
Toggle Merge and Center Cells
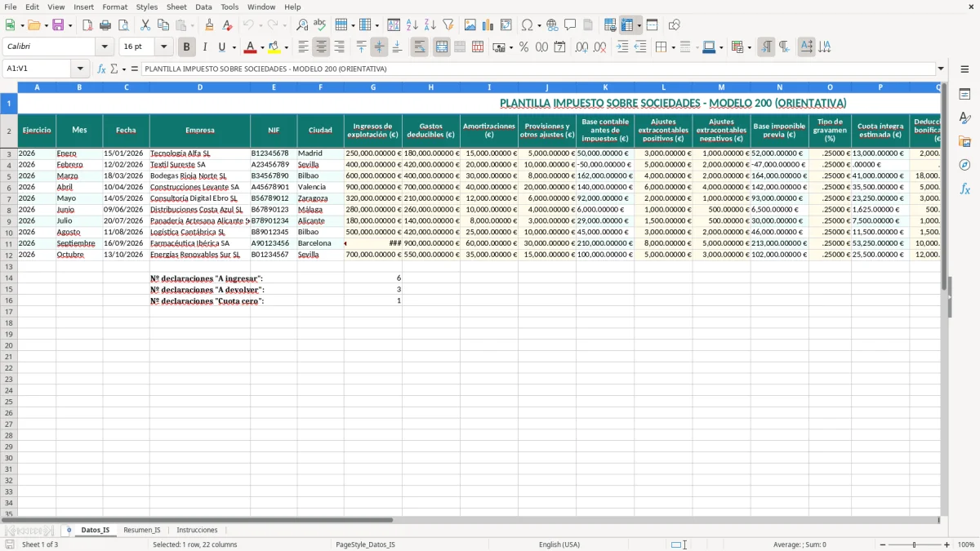pos(442,47)
